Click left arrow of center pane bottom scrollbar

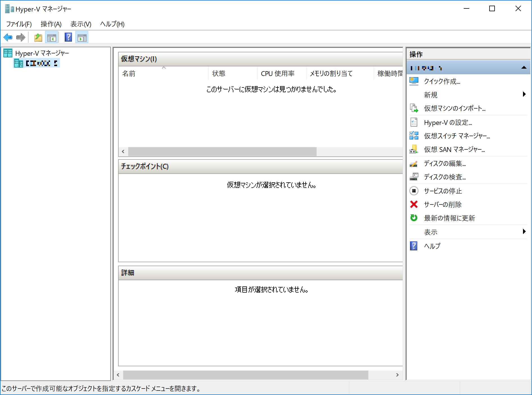(118, 375)
